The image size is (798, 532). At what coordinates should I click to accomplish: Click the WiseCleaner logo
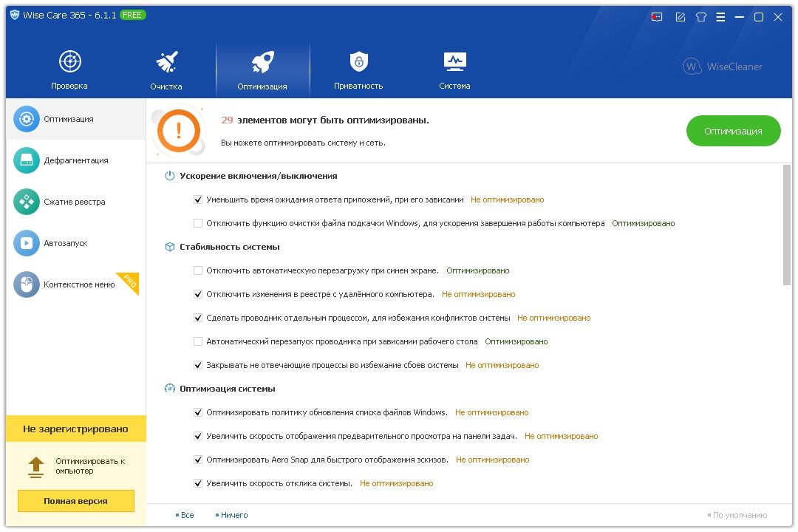[723, 66]
